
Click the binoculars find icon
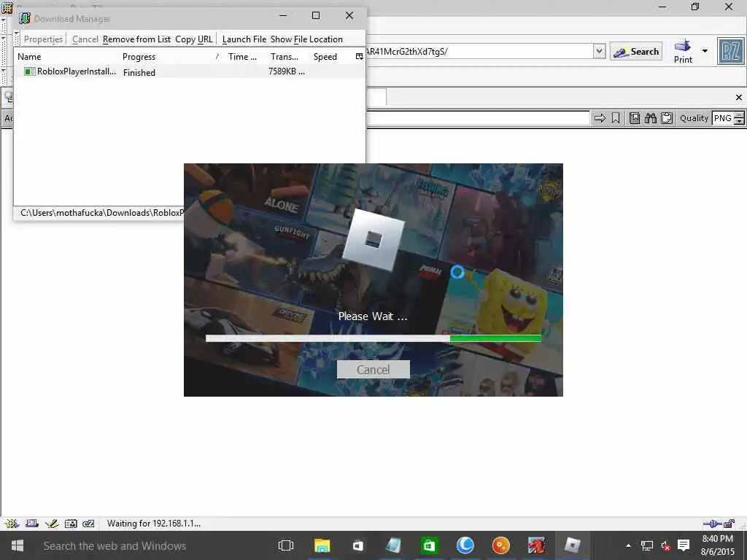coord(650,118)
